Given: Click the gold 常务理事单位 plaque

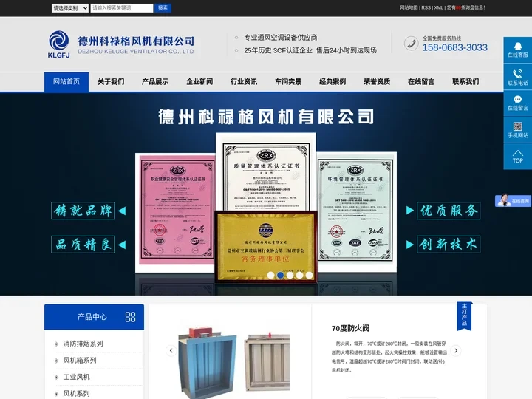Looking at the screenshot, I should pyautogui.click(x=266, y=246).
